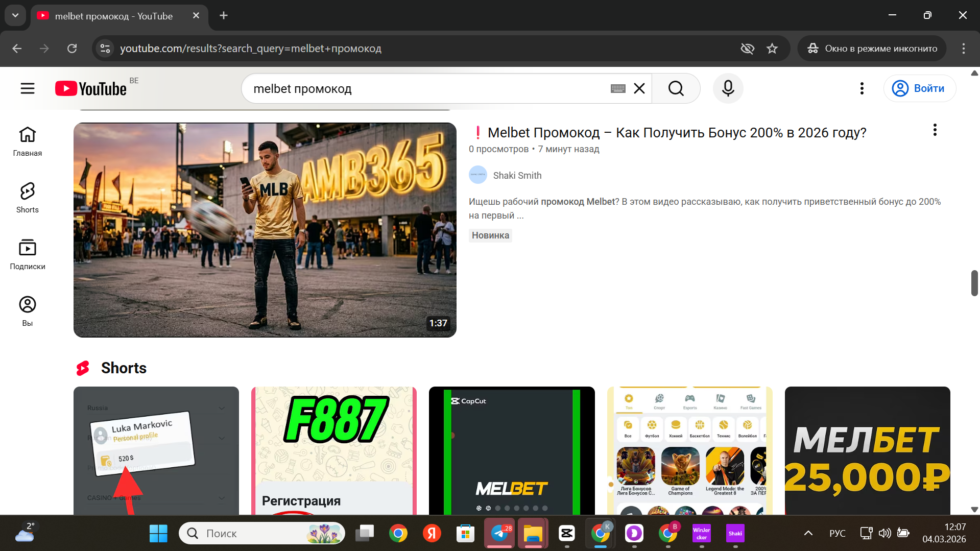Start voice search with the microphone
The width and height of the screenshot is (980, 551).
(x=728, y=88)
